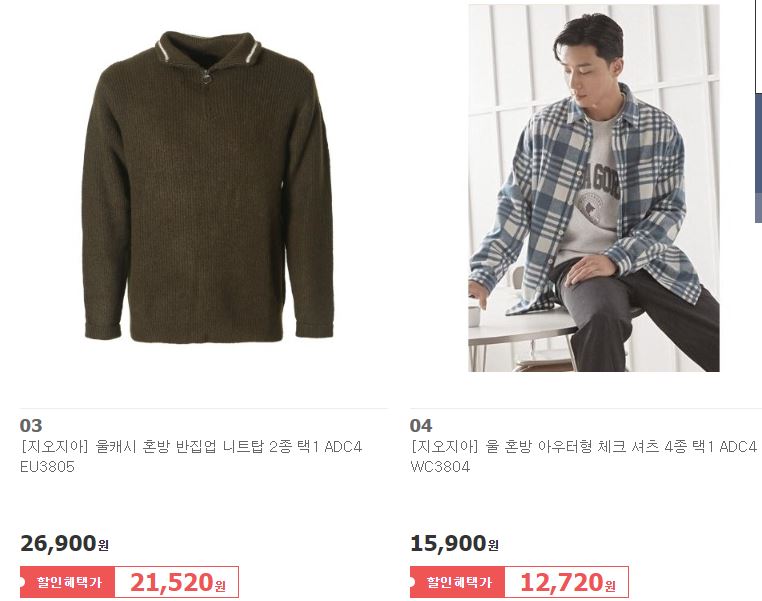Click the red 할인혜택가 badge under the shirt

coord(457,582)
